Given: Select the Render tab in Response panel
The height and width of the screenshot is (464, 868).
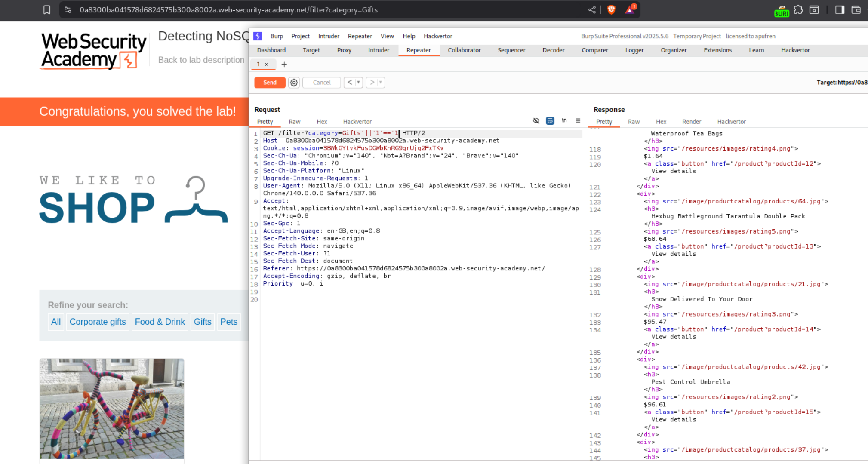Looking at the screenshot, I should (x=691, y=122).
